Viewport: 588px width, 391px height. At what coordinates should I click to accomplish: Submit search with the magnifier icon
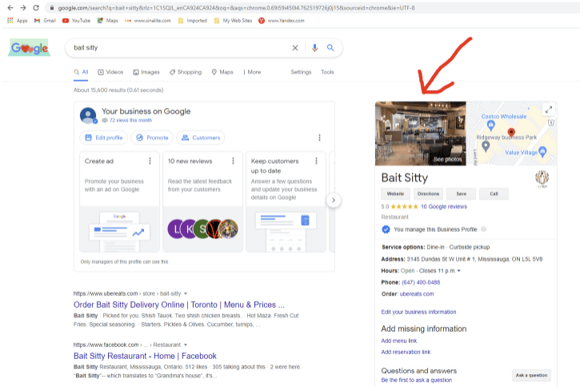(x=330, y=48)
